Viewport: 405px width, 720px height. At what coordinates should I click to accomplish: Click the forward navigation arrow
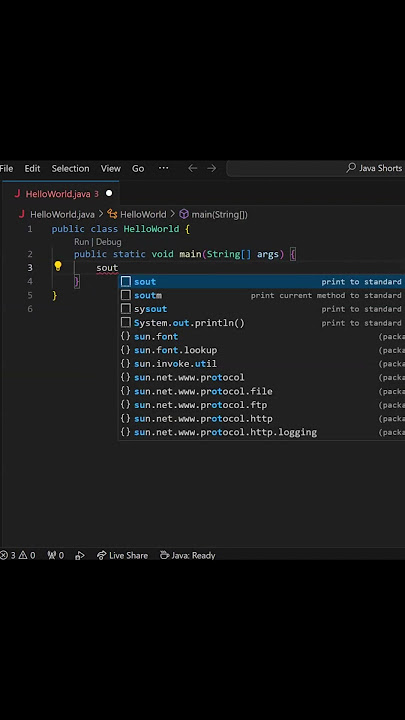[x=211, y=169]
